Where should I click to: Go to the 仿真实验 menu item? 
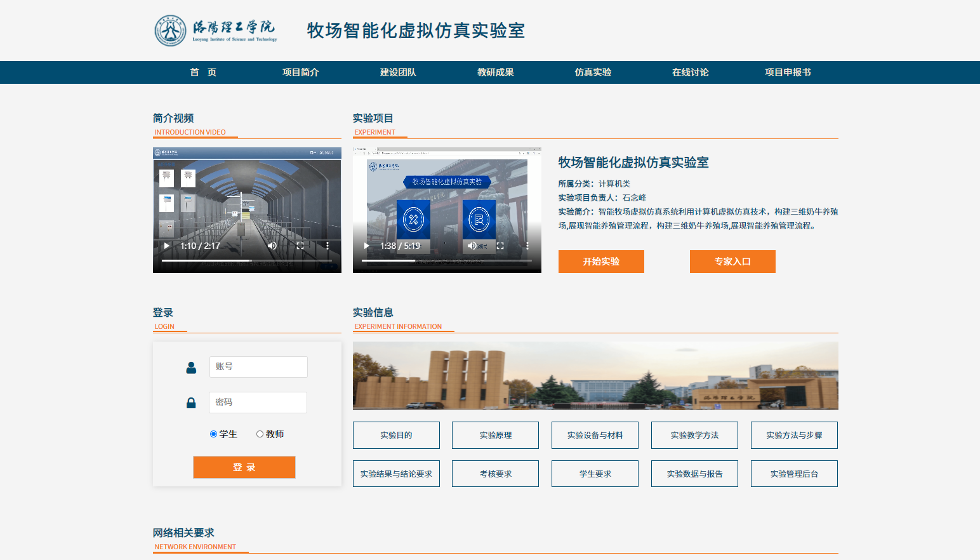tap(593, 72)
